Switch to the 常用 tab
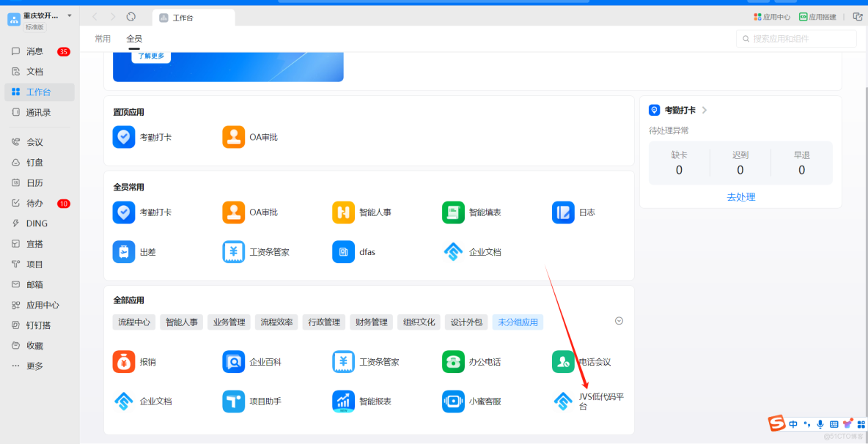The height and width of the screenshot is (444, 868). (103, 38)
